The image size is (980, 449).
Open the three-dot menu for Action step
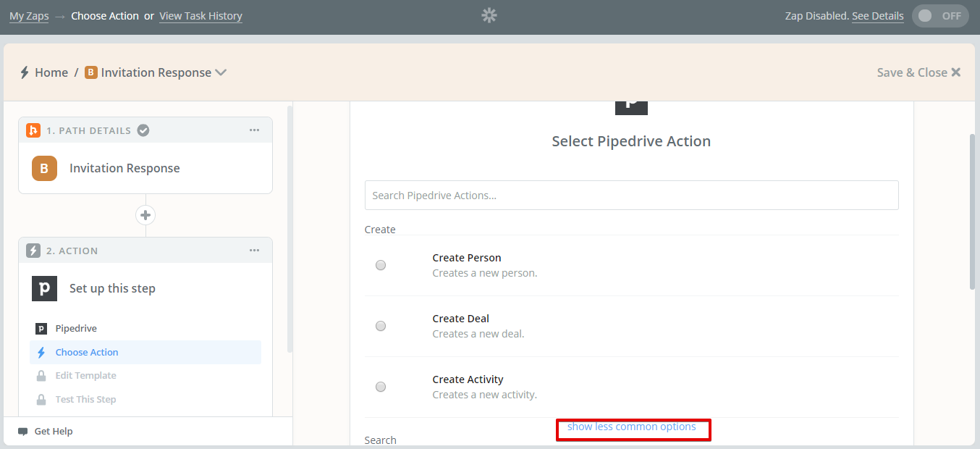pyautogui.click(x=254, y=251)
